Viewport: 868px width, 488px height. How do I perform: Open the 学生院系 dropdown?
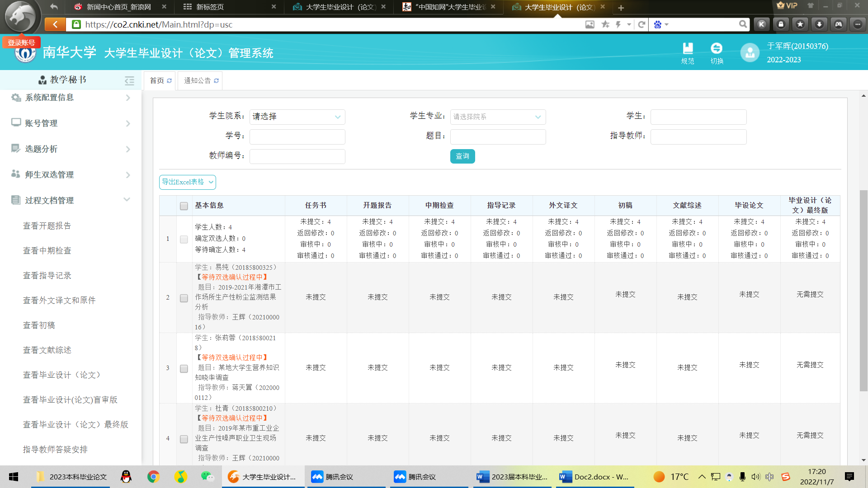[x=297, y=117]
